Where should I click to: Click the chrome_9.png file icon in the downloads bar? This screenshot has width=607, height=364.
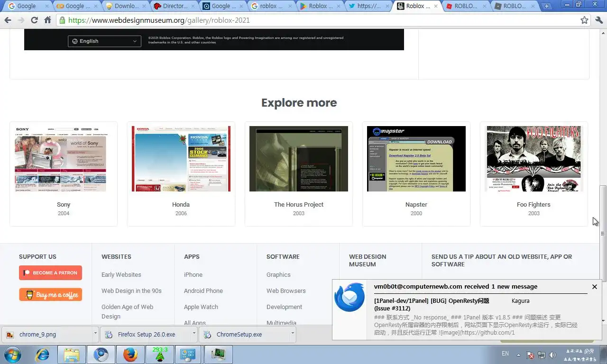tap(10, 335)
